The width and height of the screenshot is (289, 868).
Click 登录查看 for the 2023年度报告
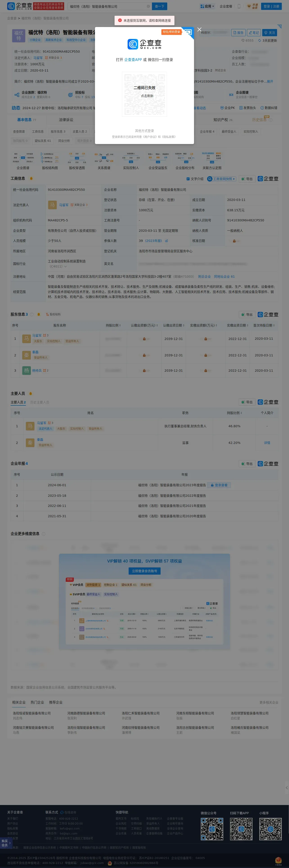(x=219, y=485)
